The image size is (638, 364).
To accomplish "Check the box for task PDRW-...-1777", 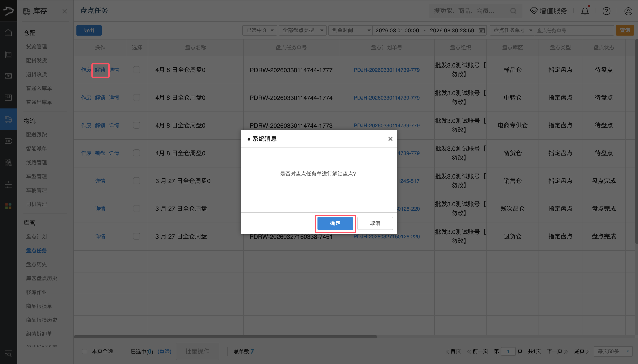I will (137, 70).
